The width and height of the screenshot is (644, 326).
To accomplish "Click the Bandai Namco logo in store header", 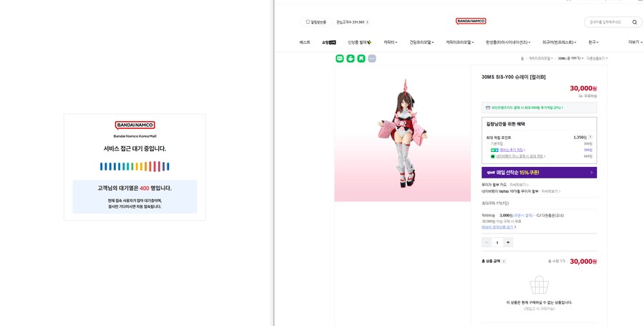I will point(471,21).
